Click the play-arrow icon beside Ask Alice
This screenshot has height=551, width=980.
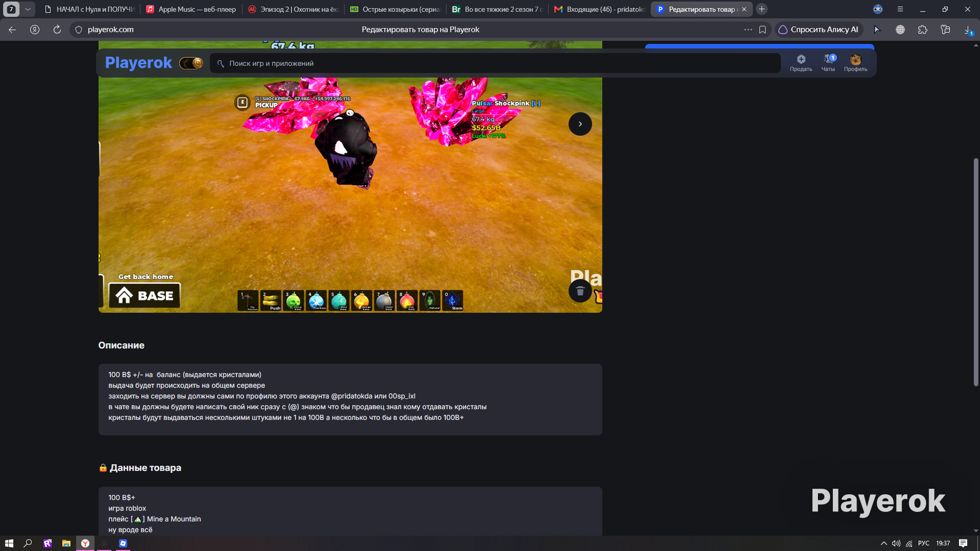(877, 30)
